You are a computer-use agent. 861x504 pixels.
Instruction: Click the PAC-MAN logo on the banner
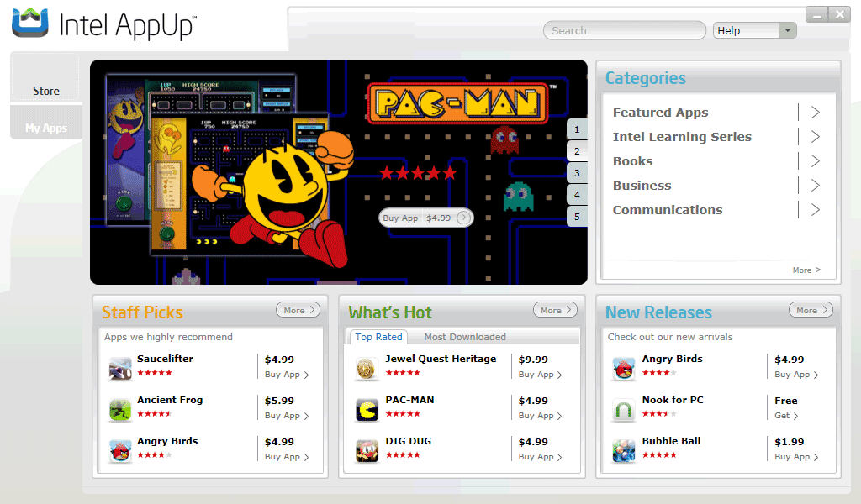[x=457, y=103]
